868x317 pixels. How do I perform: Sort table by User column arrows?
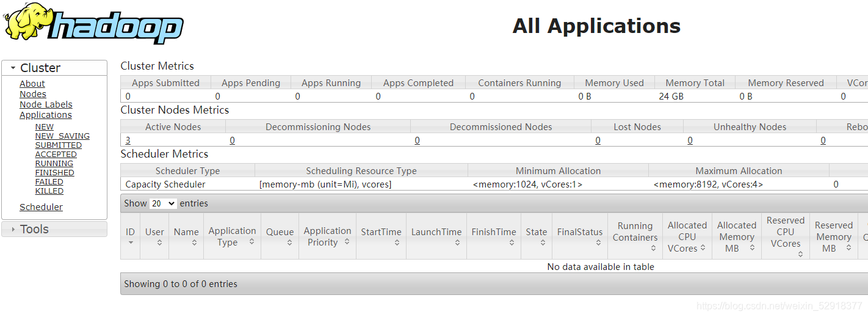point(159,242)
